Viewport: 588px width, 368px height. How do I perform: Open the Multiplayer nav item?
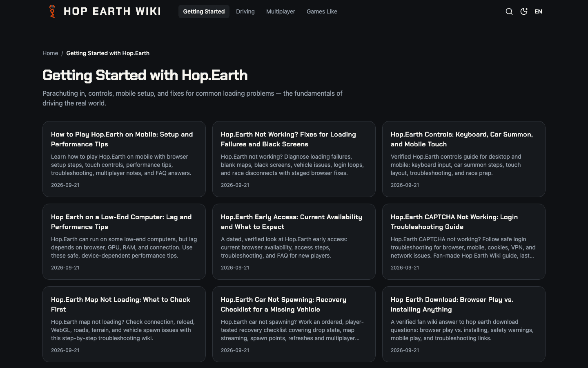(281, 11)
